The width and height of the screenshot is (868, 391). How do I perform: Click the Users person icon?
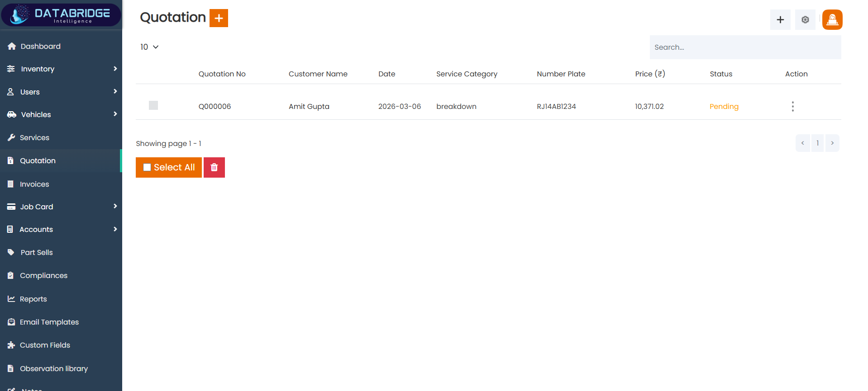(10, 92)
